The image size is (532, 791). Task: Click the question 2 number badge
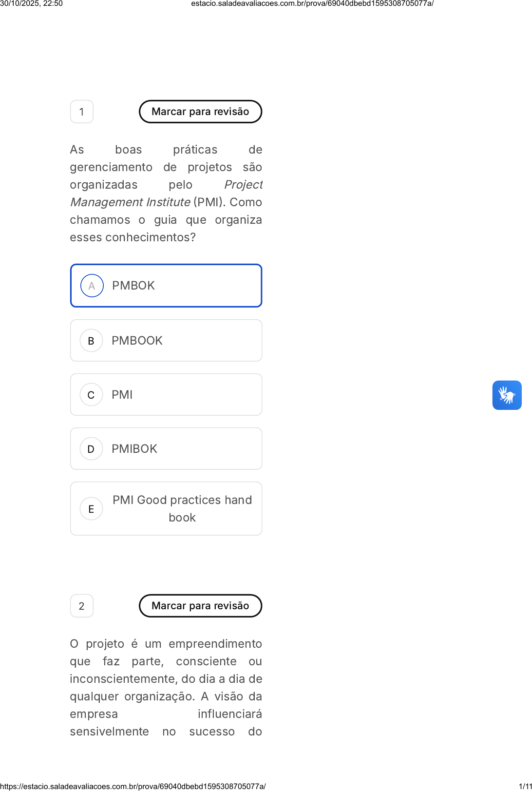click(x=82, y=606)
